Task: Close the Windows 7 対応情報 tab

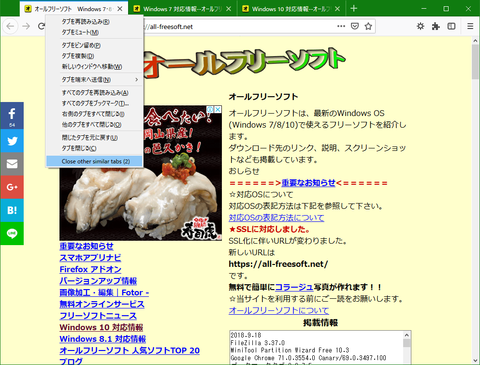Action: tap(228, 9)
